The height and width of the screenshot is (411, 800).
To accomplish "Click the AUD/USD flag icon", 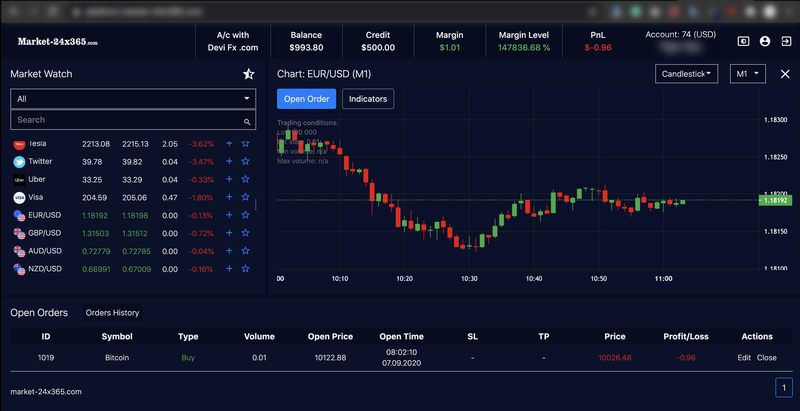I will pyautogui.click(x=19, y=251).
